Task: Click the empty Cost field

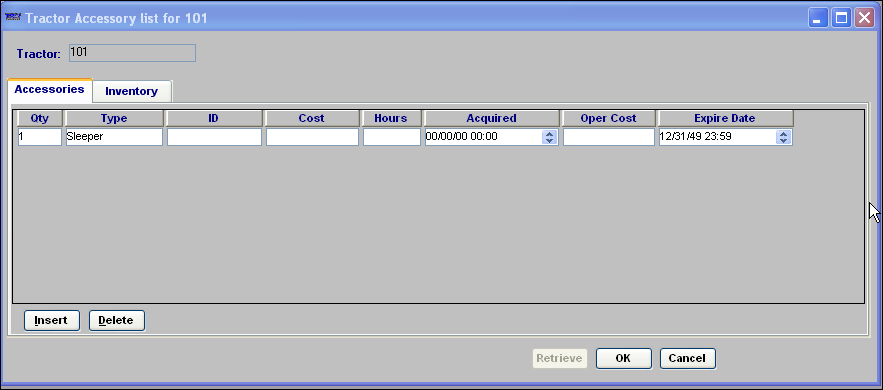Action: tap(312, 137)
